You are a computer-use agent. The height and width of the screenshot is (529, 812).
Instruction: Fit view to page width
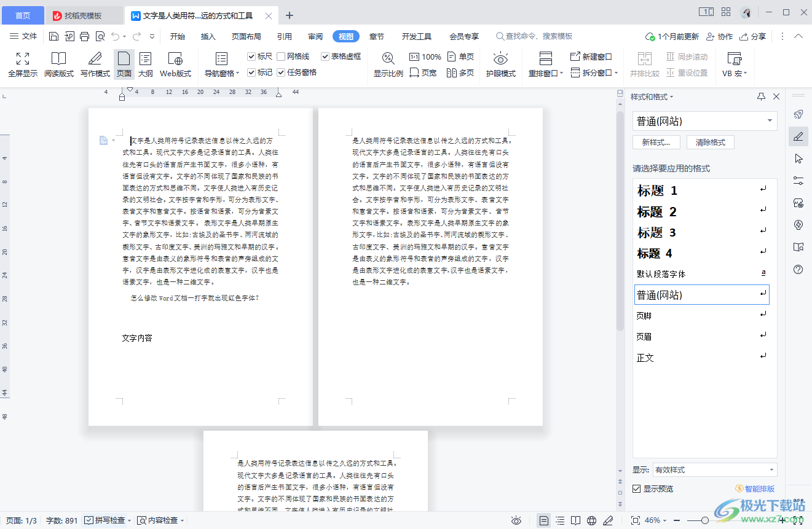coord(424,72)
